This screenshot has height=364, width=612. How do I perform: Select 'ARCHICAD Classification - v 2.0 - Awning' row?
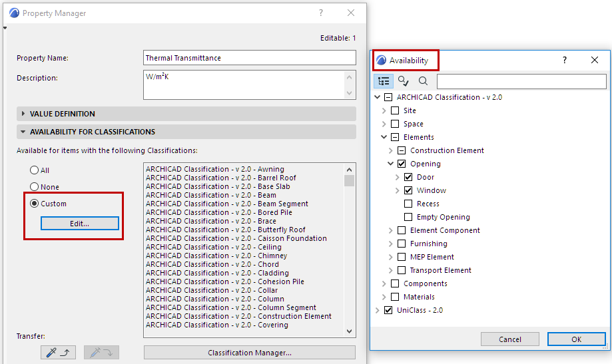215,169
